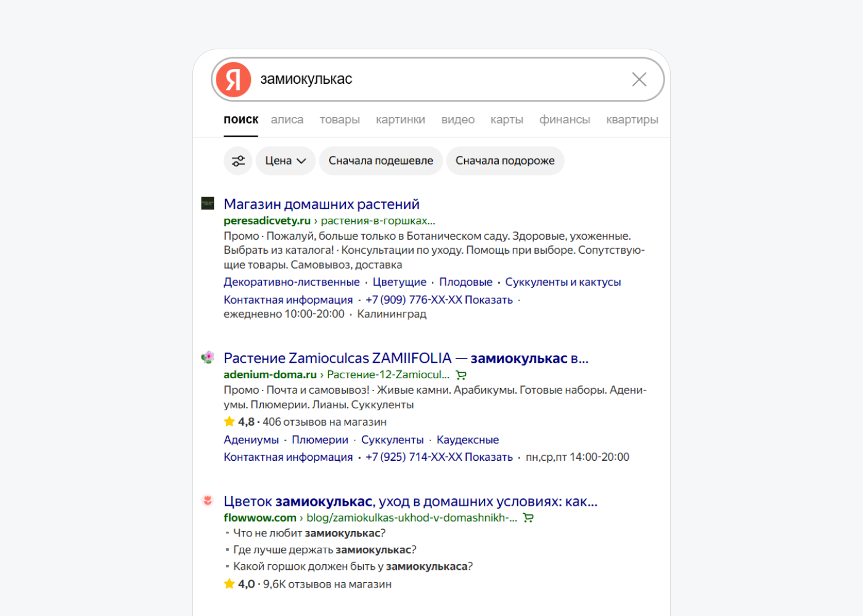Image resolution: width=863 pixels, height=616 pixels.
Task: Click the peresadicvety.ru site favicon
Action: pos(208,203)
